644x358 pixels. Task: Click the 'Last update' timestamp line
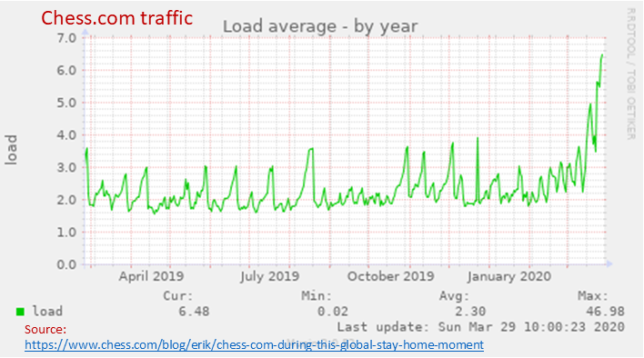tap(480, 327)
